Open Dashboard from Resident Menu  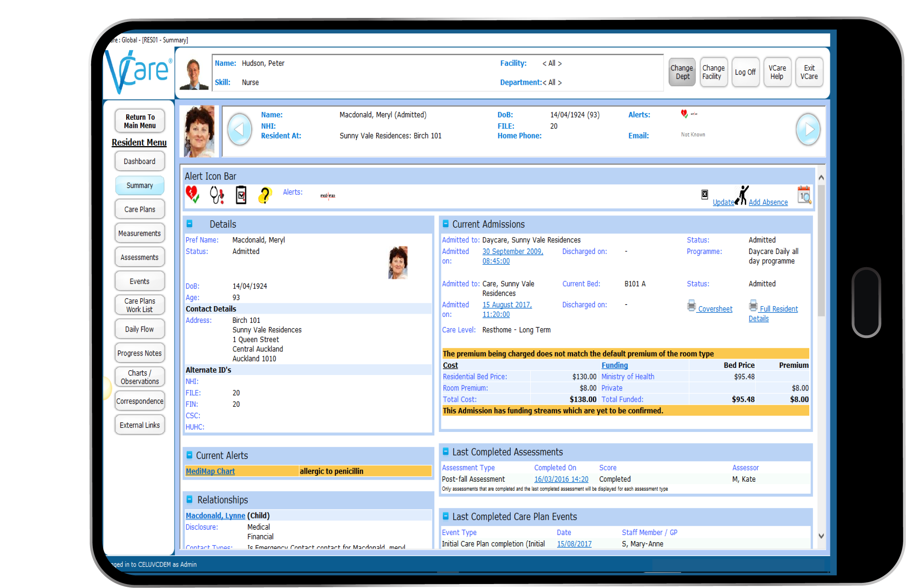(x=140, y=161)
